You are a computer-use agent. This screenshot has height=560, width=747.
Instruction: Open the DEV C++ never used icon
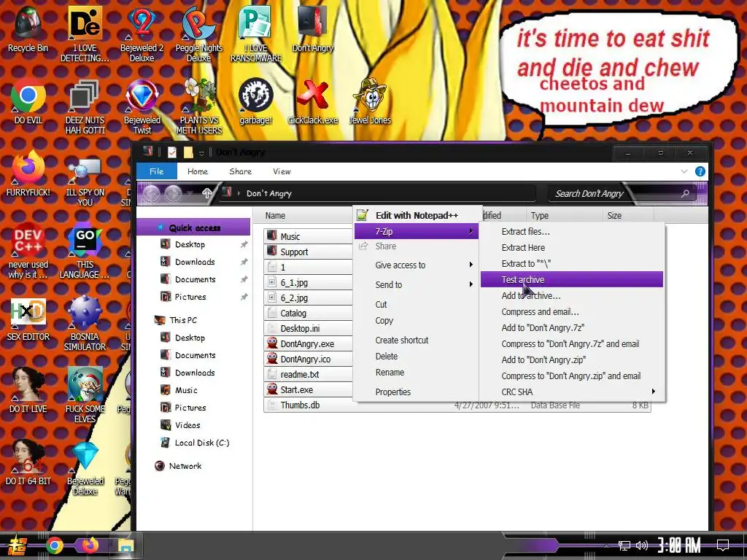tap(28, 252)
